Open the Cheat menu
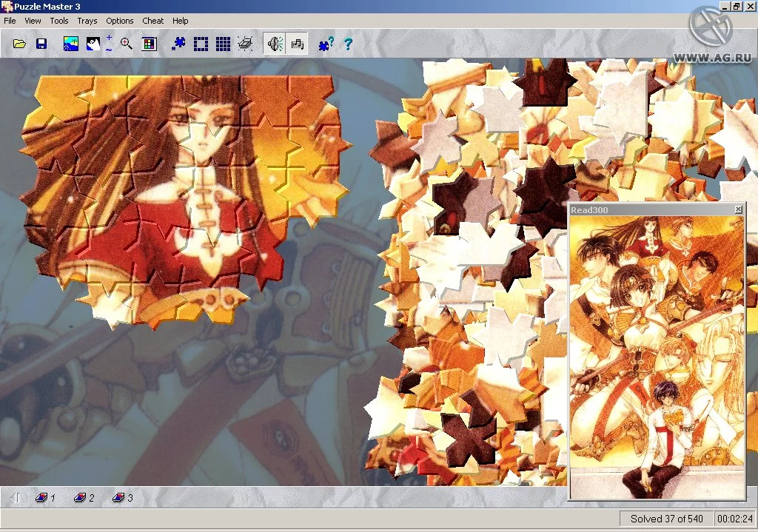The width and height of the screenshot is (758, 532). tap(152, 21)
